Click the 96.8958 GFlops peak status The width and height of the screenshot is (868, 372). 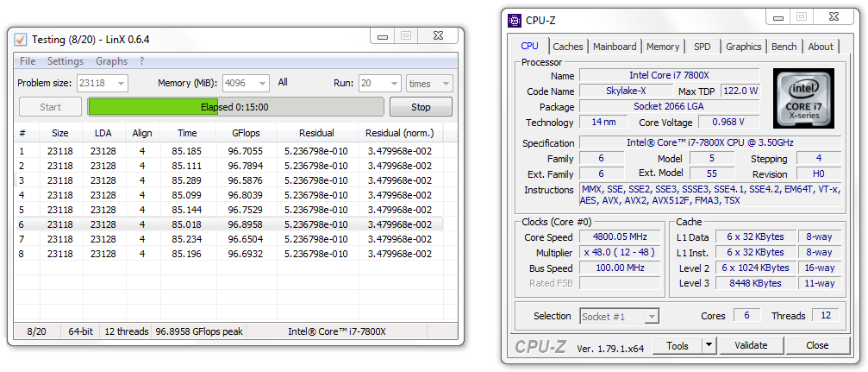(199, 331)
